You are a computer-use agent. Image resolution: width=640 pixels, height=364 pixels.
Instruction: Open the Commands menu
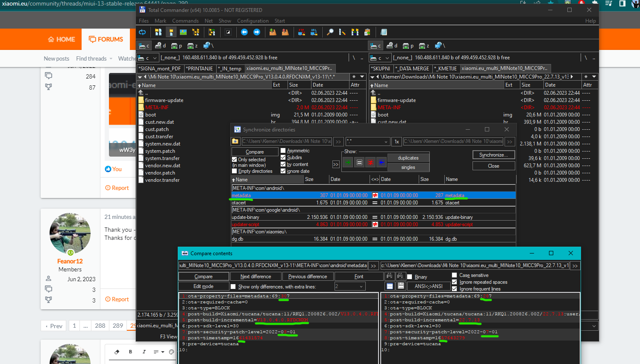click(x=185, y=21)
